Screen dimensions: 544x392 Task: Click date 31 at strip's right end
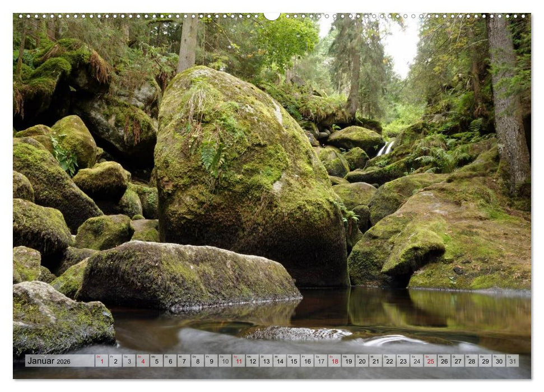pyautogui.click(x=514, y=362)
